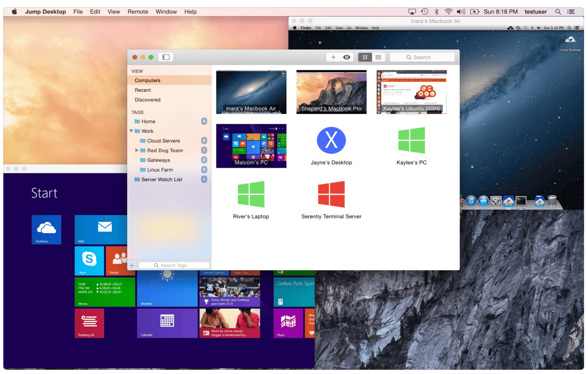Click the Red Dog Team label
The image size is (588, 374).
coord(165,150)
